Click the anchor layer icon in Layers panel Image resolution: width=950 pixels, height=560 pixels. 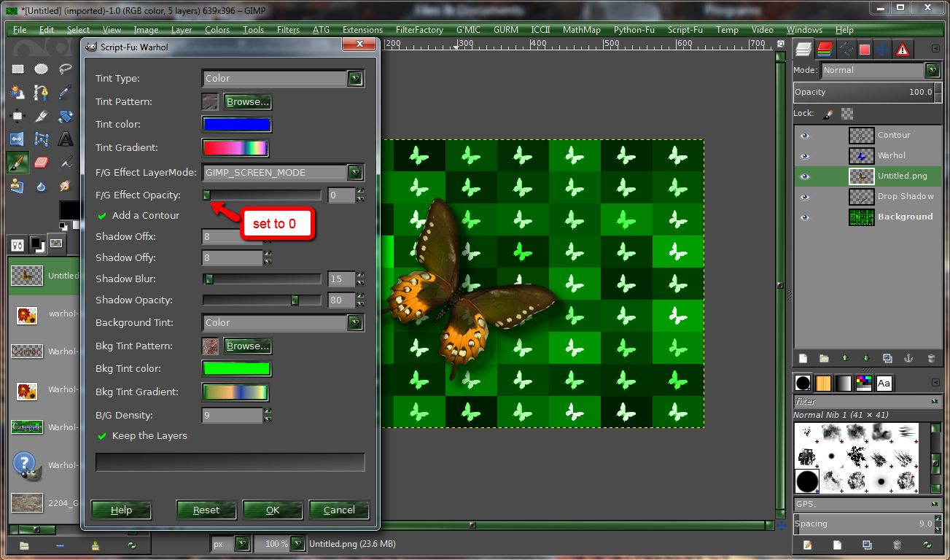tap(908, 358)
